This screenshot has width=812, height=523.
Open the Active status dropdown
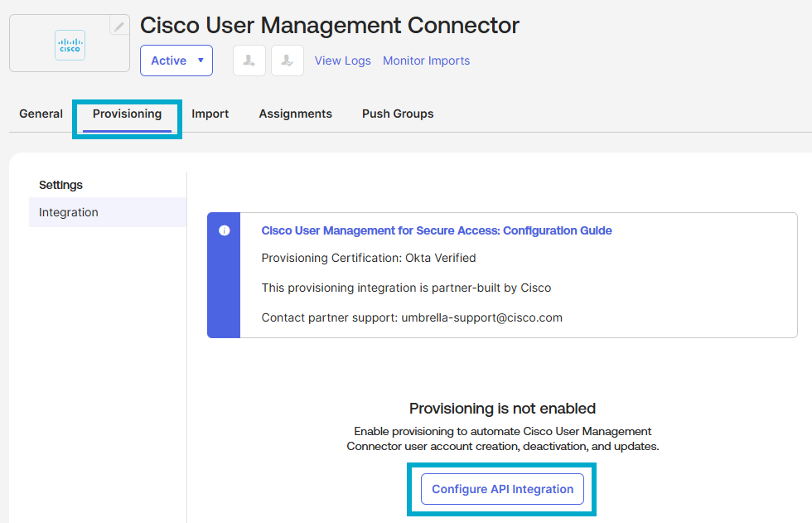176,61
